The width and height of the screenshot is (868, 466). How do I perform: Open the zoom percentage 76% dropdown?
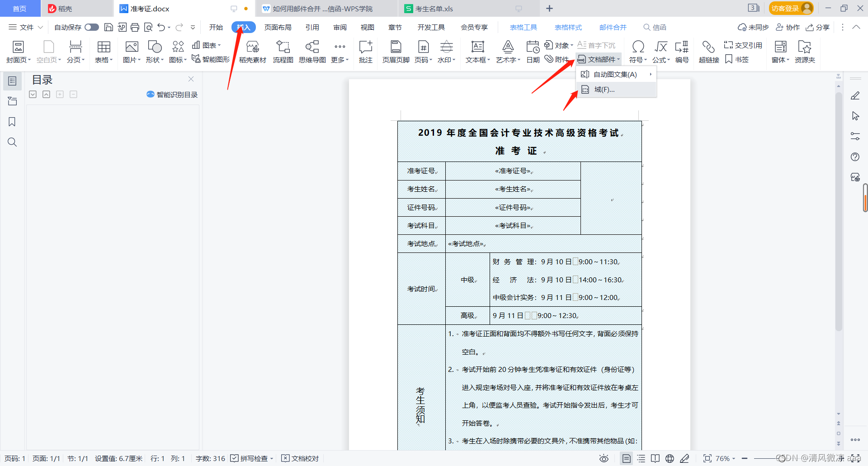click(722, 458)
